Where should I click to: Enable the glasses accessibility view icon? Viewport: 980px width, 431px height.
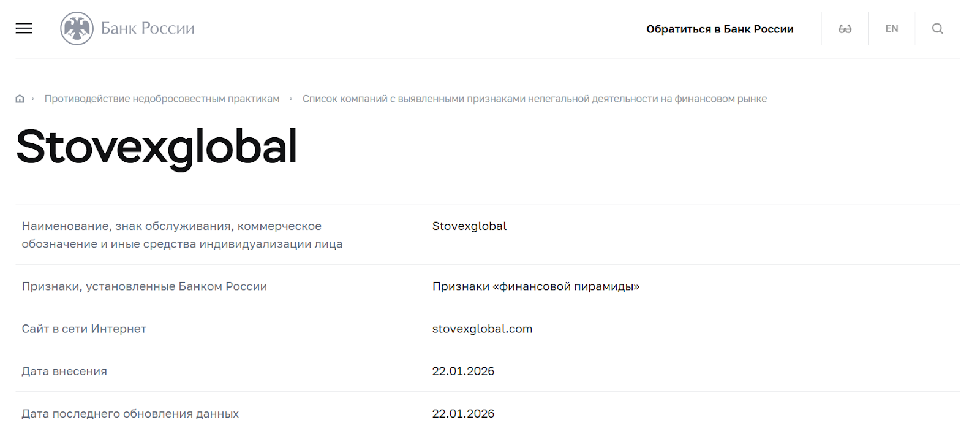[845, 29]
